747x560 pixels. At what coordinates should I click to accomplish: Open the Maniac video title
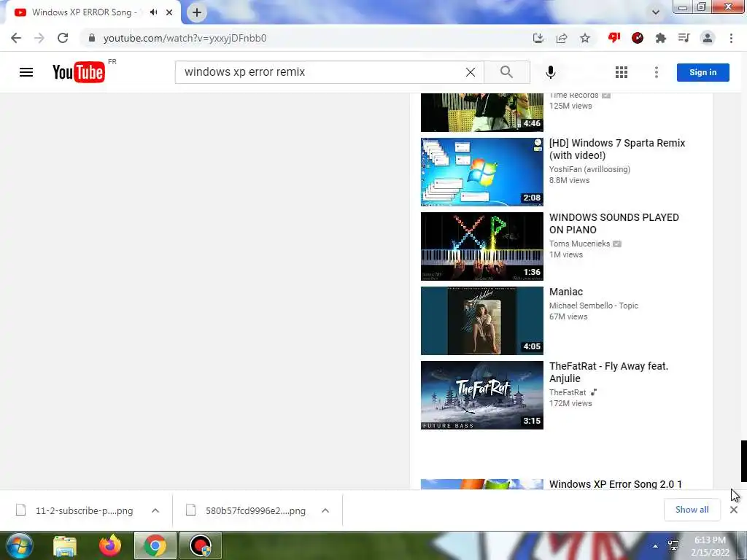pos(566,292)
